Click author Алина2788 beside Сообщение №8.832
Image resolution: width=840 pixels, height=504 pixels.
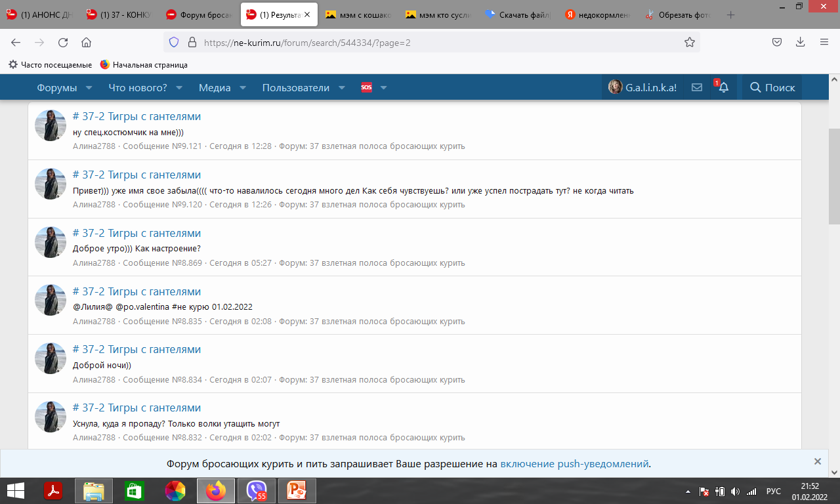click(94, 438)
